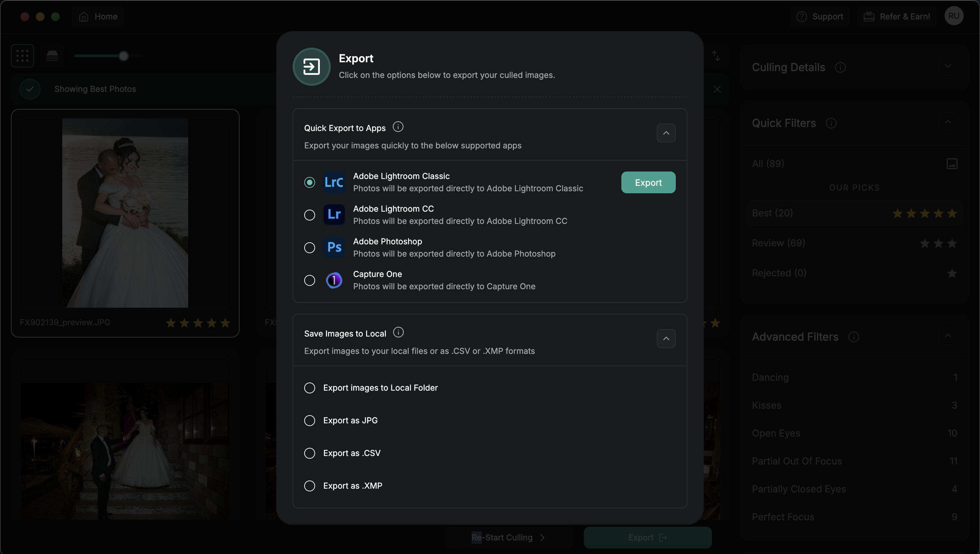Screen dimensions: 980x554
Task: Select Capture One export radio button
Action: pos(310,280)
